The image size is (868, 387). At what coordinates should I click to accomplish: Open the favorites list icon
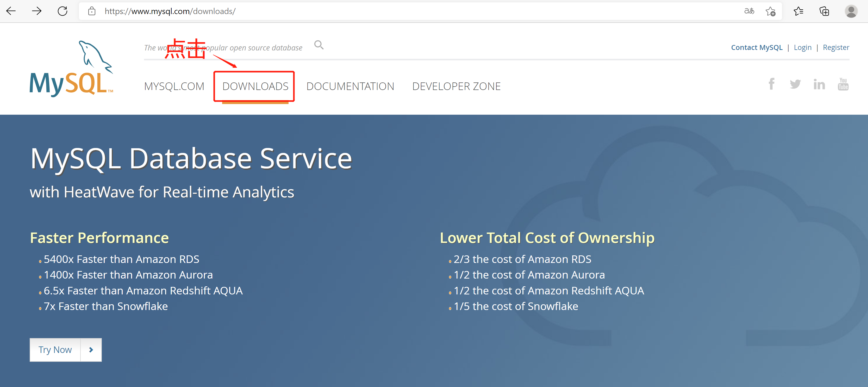798,11
